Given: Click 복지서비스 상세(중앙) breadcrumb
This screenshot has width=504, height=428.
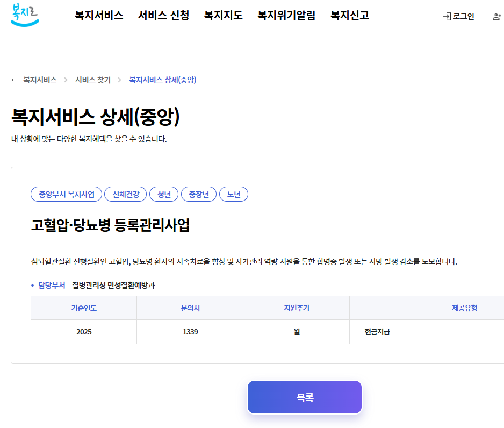Looking at the screenshot, I should [x=163, y=80].
